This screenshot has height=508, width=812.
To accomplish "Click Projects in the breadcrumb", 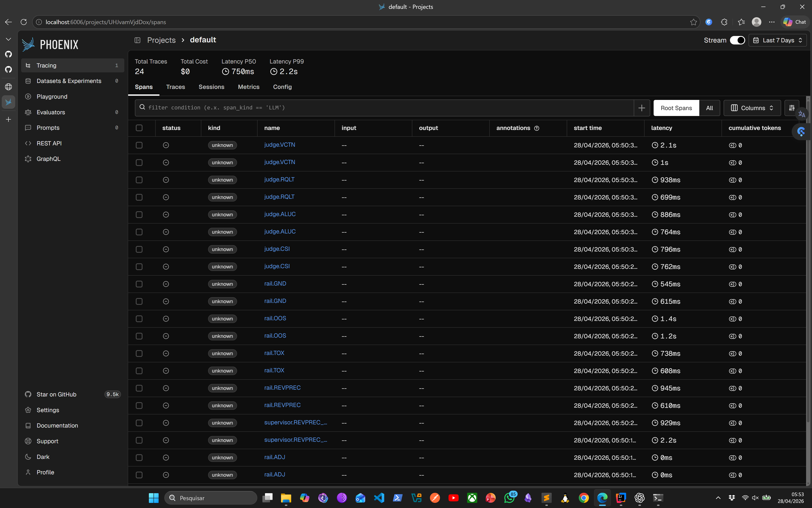I will pyautogui.click(x=161, y=40).
